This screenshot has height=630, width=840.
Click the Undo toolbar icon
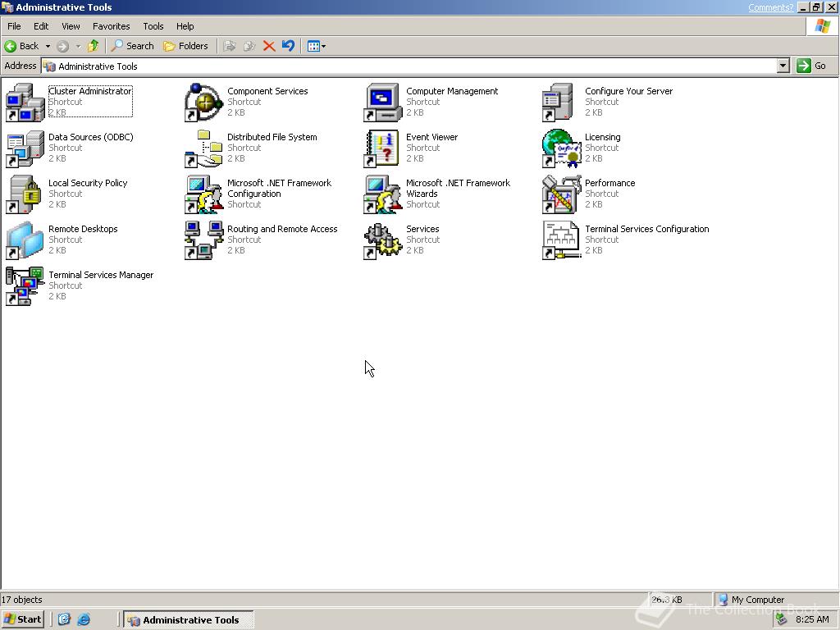pyautogui.click(x=288, y=46)
